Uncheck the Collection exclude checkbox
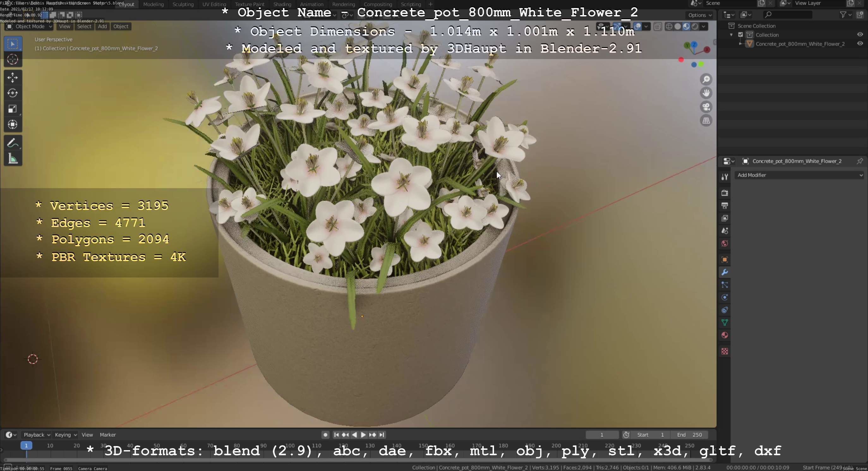Screen dimensions: 868x471 [x=741, y=35]
